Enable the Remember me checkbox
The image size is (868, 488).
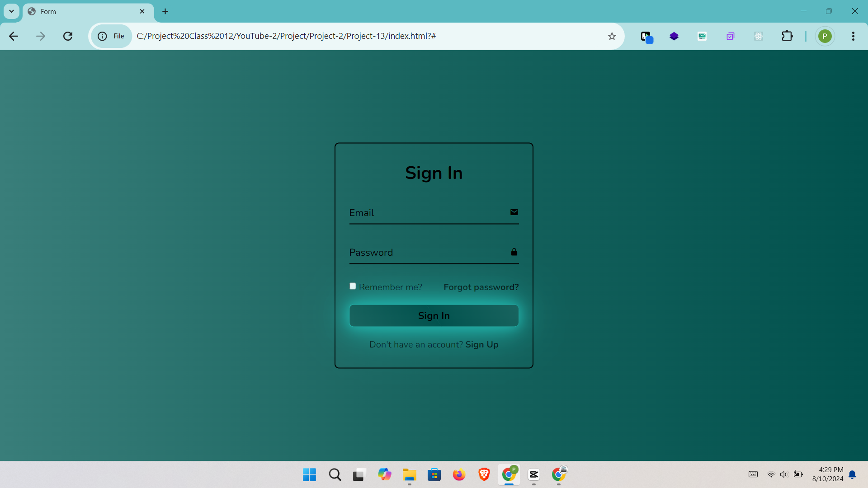click(353, 286)
